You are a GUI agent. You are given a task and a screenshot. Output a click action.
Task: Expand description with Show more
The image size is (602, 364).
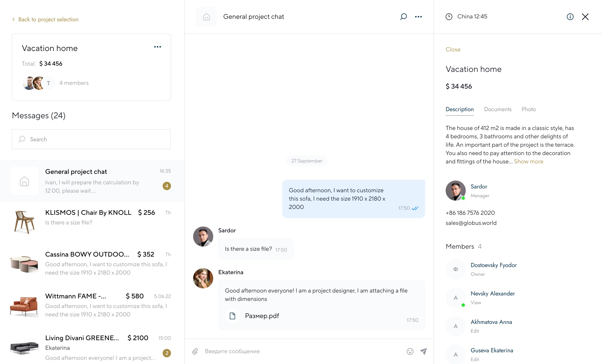(x=528, y=162)
